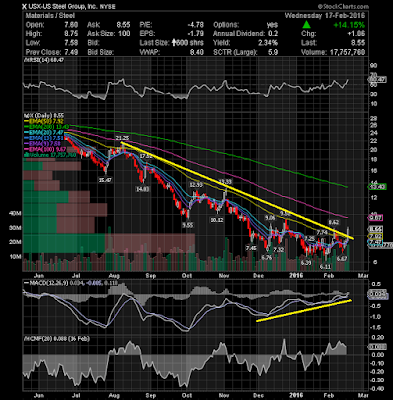Click the USX-US Steel Group chart title
The height and width of the screenshot is (400, 393).
coord(69,6)
